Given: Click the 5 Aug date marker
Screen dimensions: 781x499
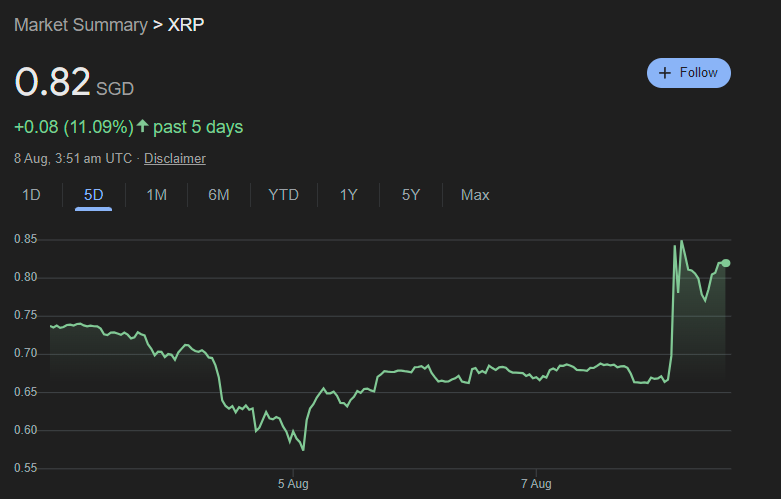Looking at the screenshot, I should pos(293,484).
